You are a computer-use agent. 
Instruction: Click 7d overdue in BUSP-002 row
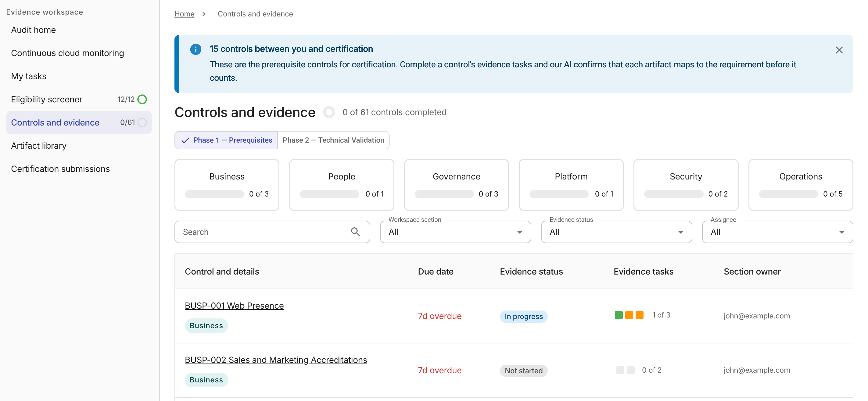point(439,370)
